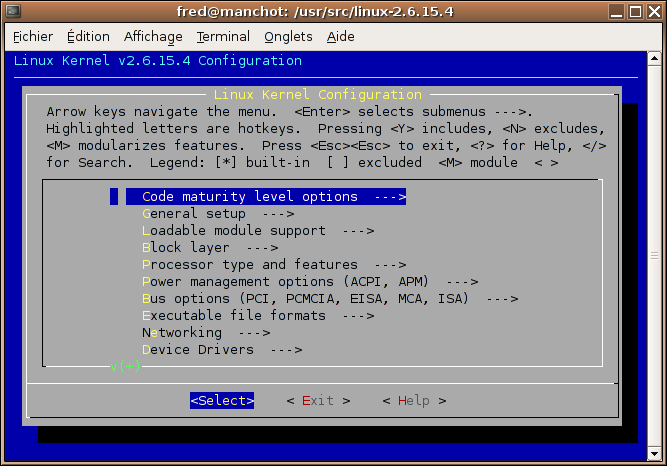Open Power management options (ACPI, APM)

tap(310, 282)
